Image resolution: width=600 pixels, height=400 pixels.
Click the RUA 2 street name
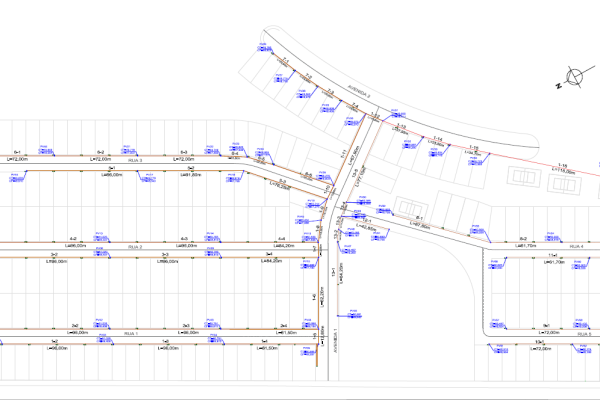click(135, 247)
